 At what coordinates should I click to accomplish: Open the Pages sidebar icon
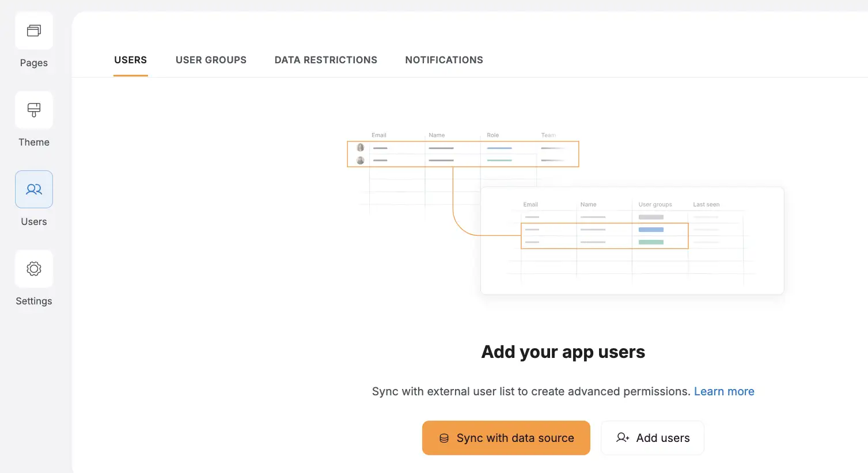[34, 30]
